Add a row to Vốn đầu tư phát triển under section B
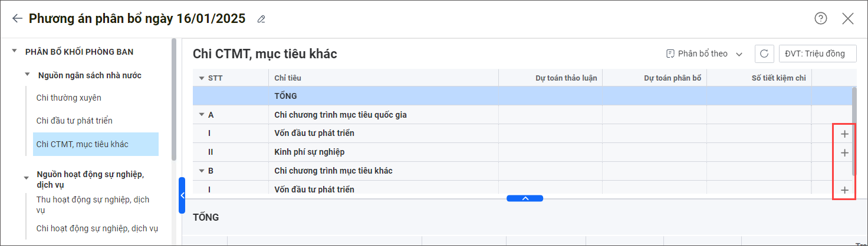The image size is (868, 246). [x=844, y=190]
